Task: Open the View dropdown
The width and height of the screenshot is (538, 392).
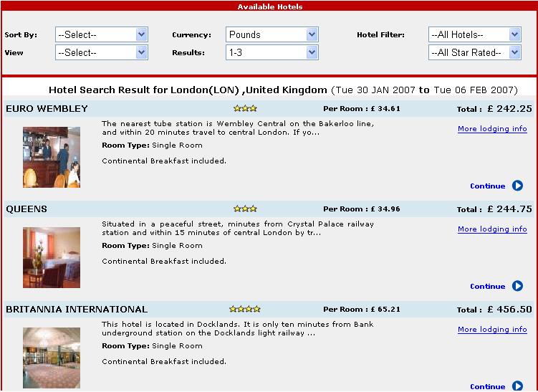Action: (x=102, y=52)
